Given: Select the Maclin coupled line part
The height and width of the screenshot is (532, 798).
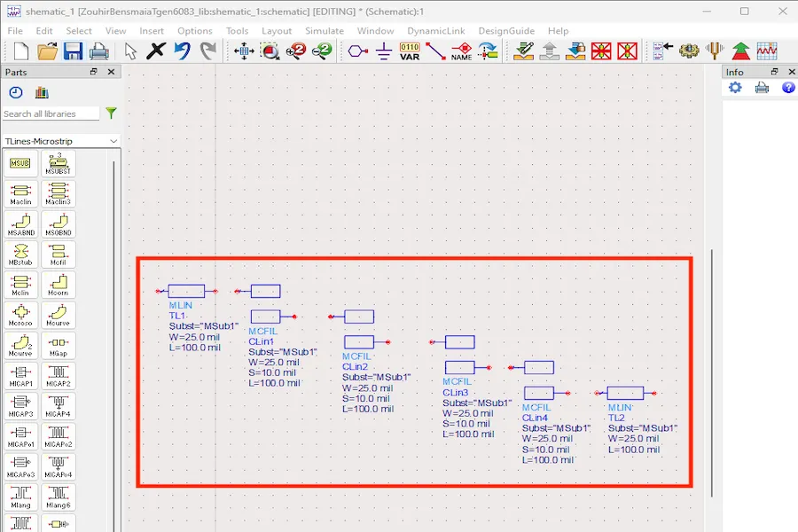Looking at the screenshot, I should (20, 194).
